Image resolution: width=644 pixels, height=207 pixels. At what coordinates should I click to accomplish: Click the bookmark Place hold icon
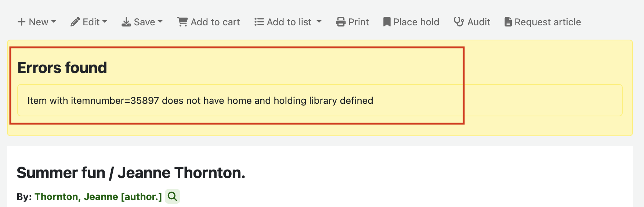coord(387,22)
